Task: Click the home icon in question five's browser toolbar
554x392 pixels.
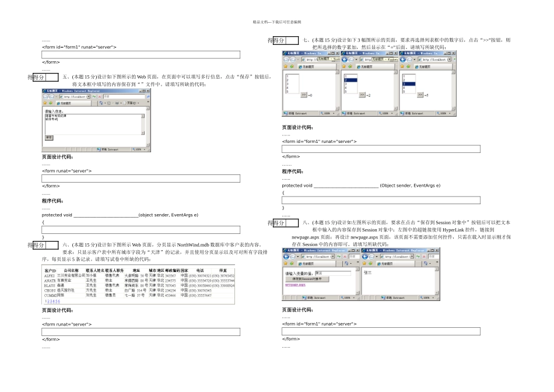Action: point(101,103)
